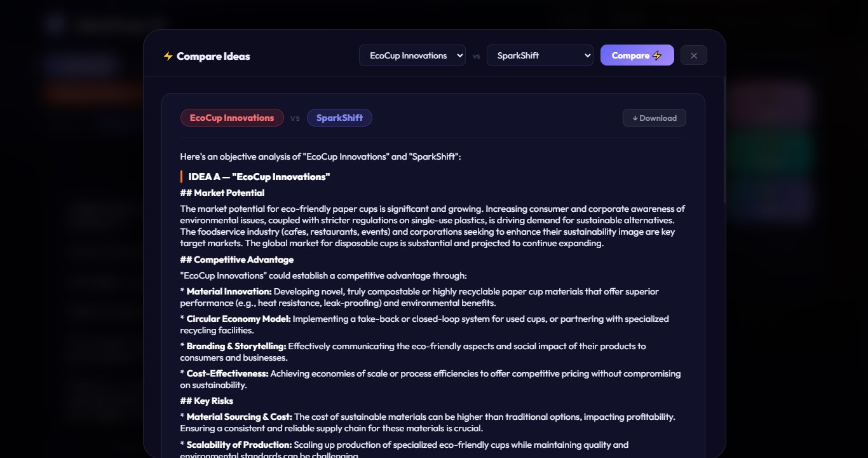Image resolution: width=868 pixels, height=458 pixels.
Task: Click the "Cost-Effectiveness:" bullet label
Action: (x=227, y=373)
